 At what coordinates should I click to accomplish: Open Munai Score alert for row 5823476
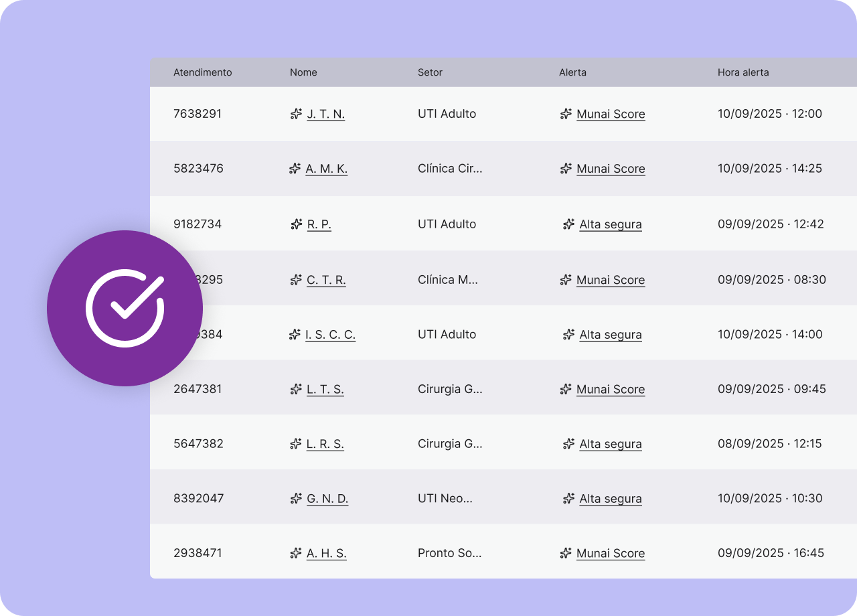click(611, 169)
